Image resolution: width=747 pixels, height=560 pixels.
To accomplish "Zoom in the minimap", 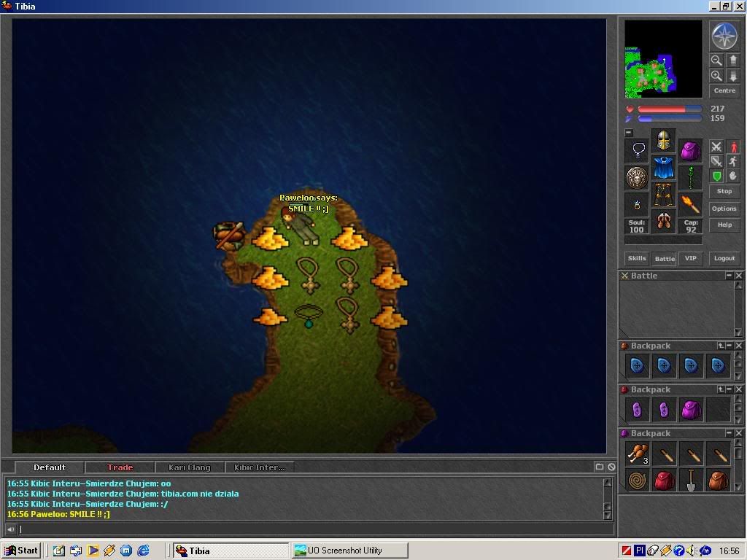I will point(716,76).
